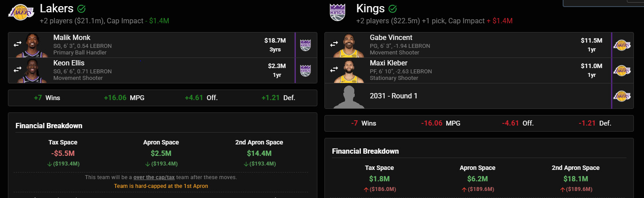Image resolution: width=644 pixels, height=198 pixels.
Task: Click the swap arrows beside Maxi Kleber
Action: click(x=334, y=69)
